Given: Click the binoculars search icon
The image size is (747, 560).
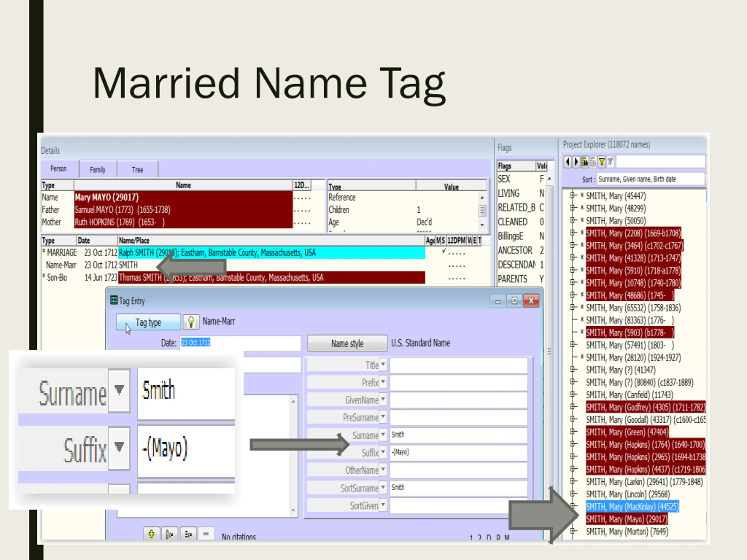Looking at the screenshot, I should pyautogui.click(x=584, y=162).
